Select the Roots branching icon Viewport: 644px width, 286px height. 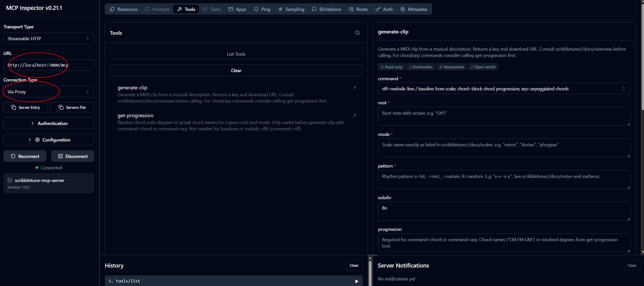click(351, 9)
